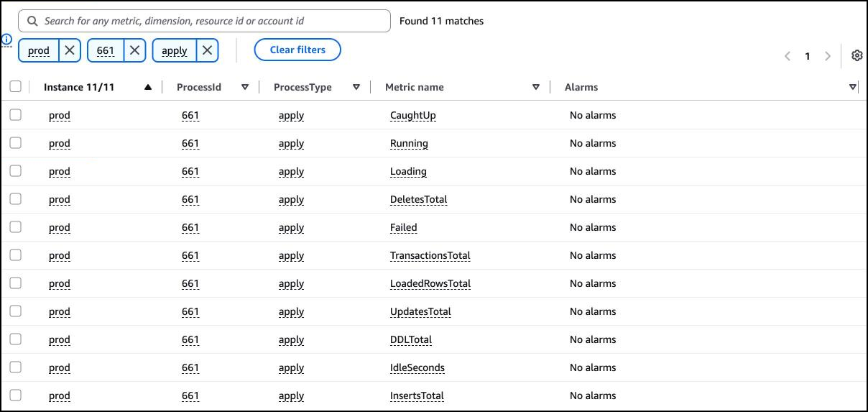The image size is (868, 412).
Task: Check the LoadedRowsTotal metric row
Action: (x=15, y=283)
